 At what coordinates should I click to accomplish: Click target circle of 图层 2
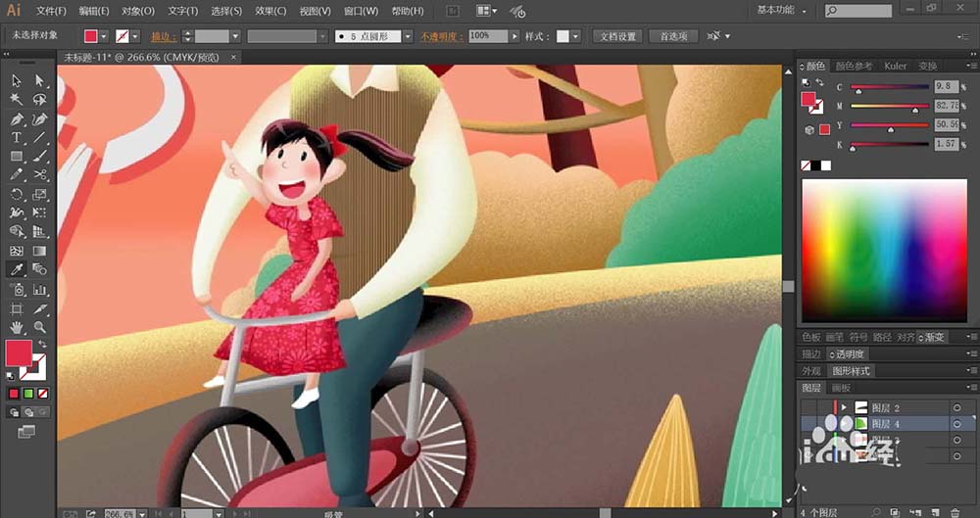point(956,408)
